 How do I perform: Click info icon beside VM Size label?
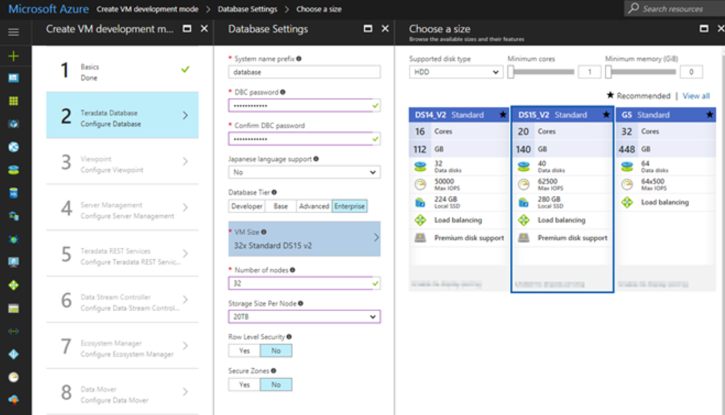[264, 232]
